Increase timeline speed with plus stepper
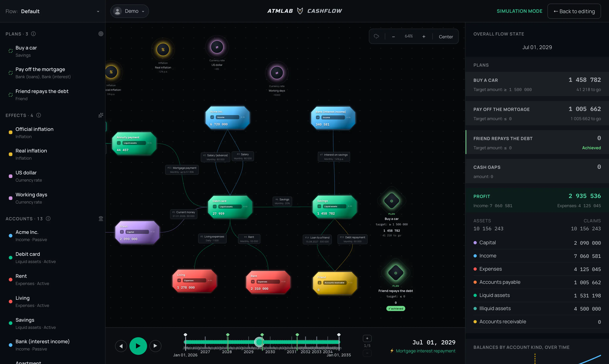 [367, 338]
